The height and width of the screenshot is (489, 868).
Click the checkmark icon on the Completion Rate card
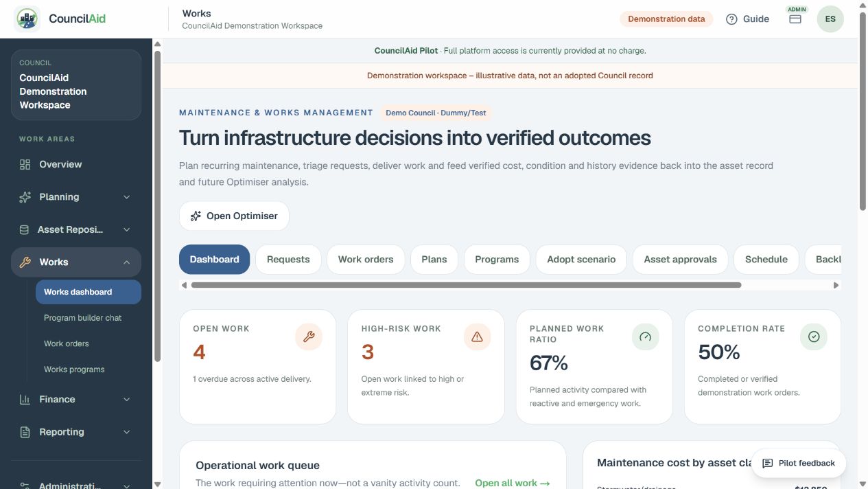[814, 337]
